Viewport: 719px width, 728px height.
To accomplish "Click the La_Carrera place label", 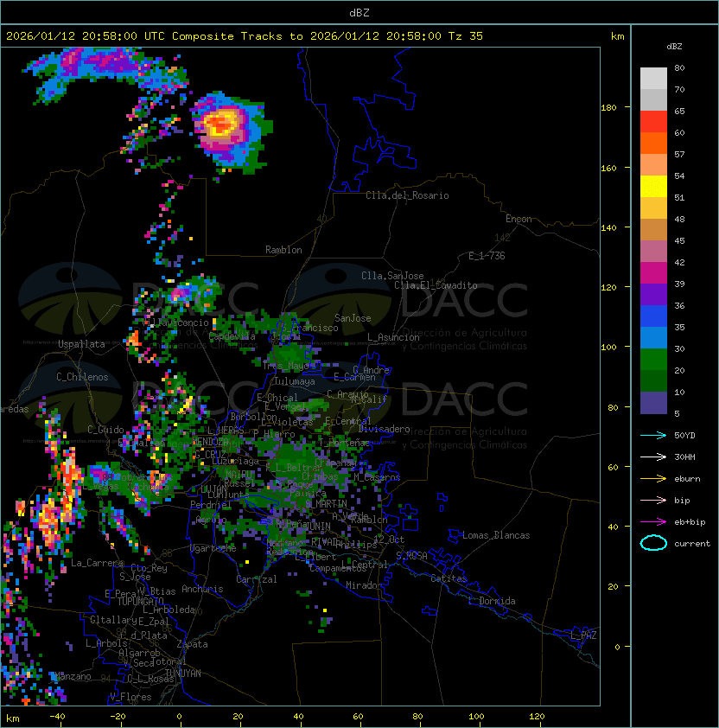I will pyautogui.click(x=97, y=563).
